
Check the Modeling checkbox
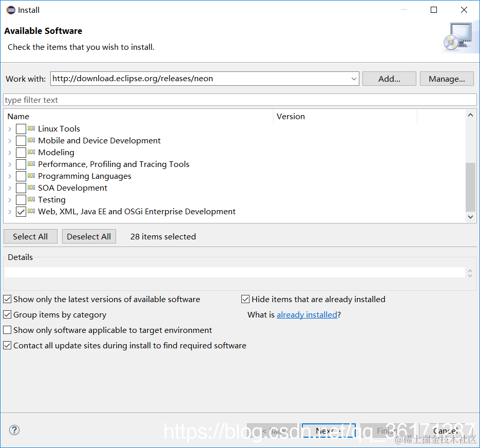21,152
